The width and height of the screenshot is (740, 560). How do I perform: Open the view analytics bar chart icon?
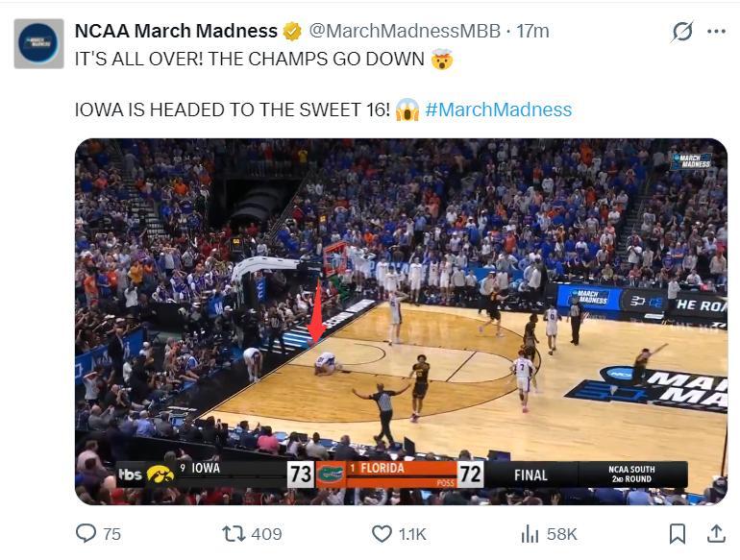coord(530,533)
